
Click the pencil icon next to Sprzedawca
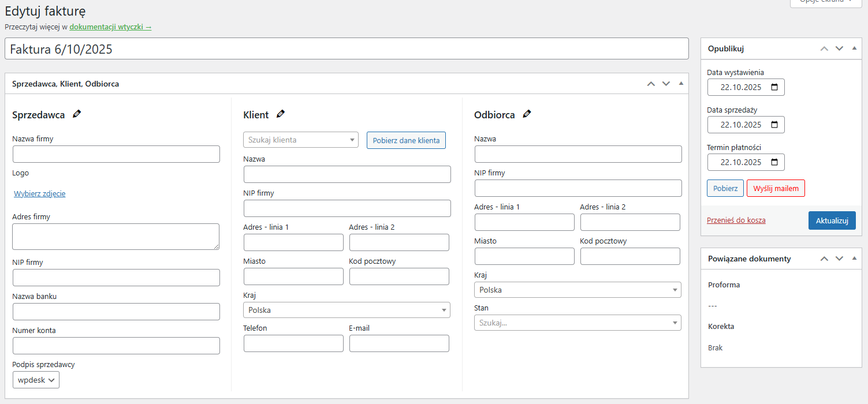point(77,114)
